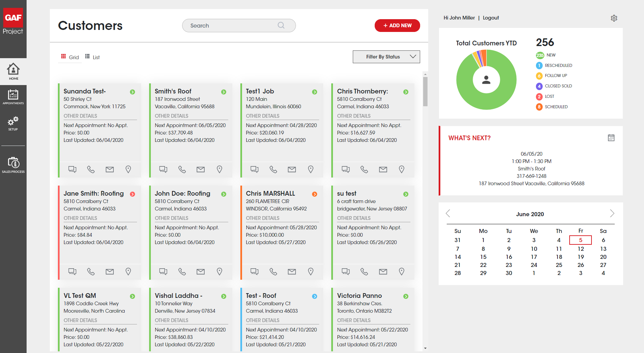
Task: Email Jane Smith: Roofing customer
Action: [x=110, y=271]
